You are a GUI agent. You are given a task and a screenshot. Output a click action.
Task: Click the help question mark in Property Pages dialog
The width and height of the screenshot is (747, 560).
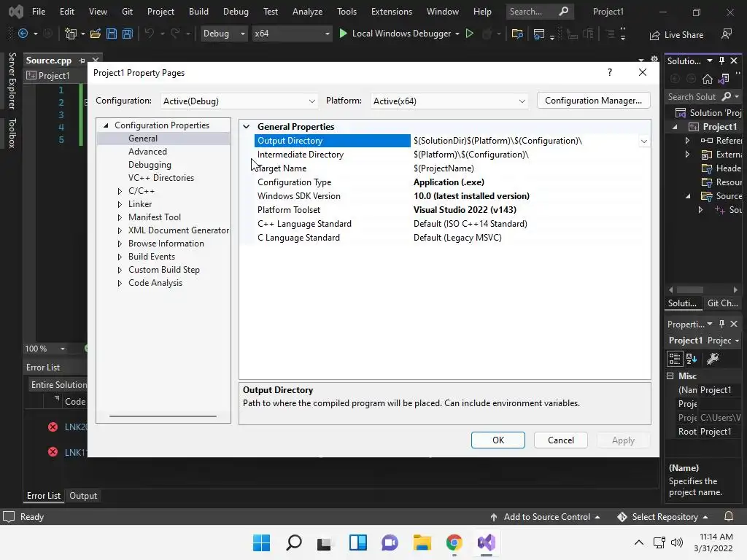[610, 72]
